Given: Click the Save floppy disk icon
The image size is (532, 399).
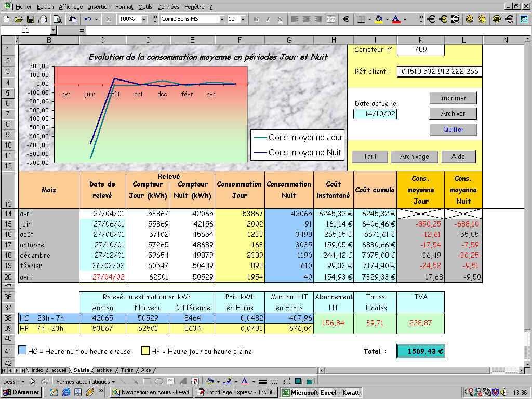Looking at the screenshot, I should pyautogui.click(x=31, y=19).
